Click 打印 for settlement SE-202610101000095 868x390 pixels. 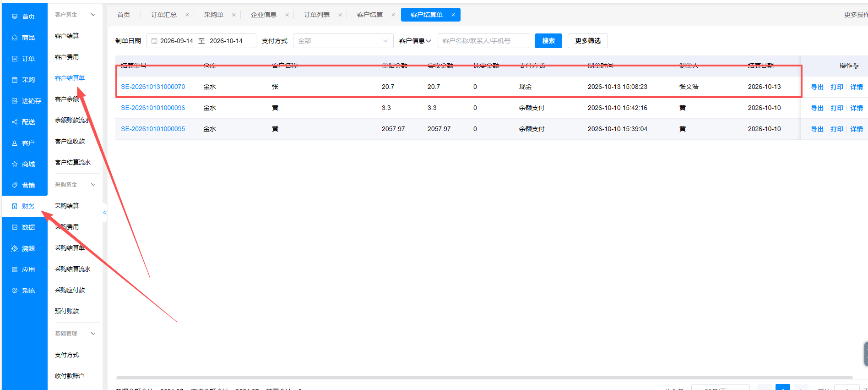tap(837, 129)
